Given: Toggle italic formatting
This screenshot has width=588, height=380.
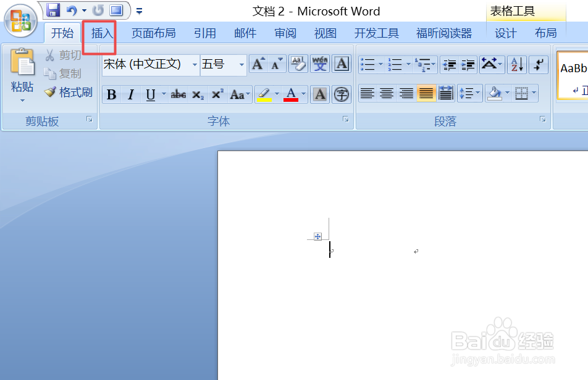Looking at the screenshot, I should (131, 94).
